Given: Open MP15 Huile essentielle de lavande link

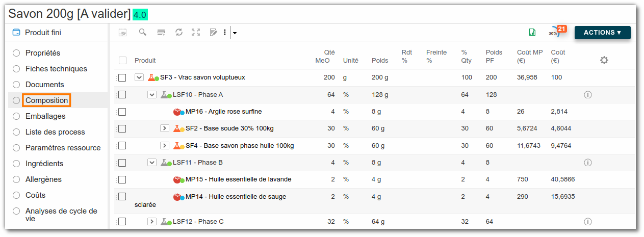Looking at the screenshot, I should click(238, 179).
